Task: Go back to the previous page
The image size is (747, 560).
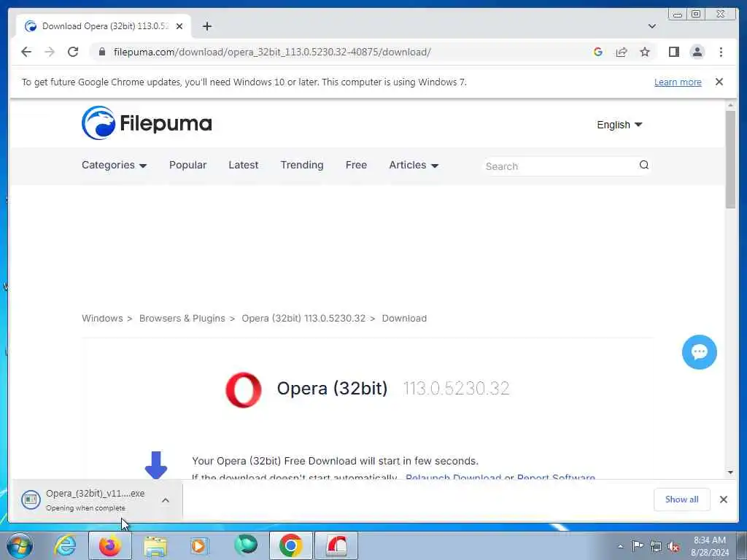Action: coord(26,52)
